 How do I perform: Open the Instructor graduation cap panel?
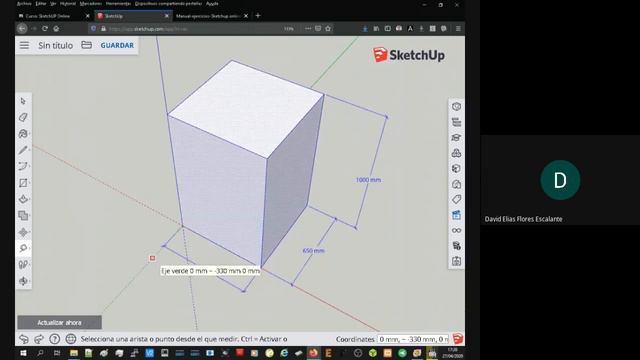pyautogui.click(x=456, y=138)
